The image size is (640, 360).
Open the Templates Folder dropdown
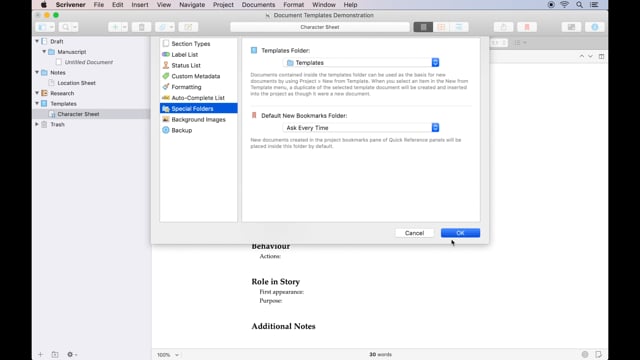pyautogui.click(x=361, y=62)
